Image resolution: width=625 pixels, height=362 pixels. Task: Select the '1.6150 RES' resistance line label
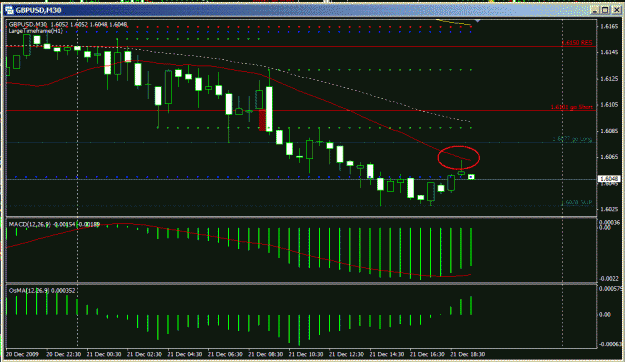click(x=577, y=43)
